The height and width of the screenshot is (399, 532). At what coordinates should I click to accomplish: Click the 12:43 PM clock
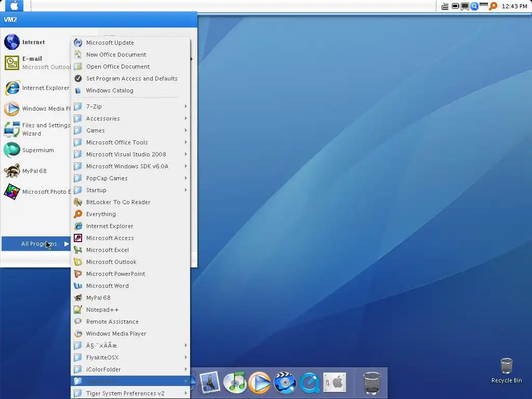click(514, 6)
